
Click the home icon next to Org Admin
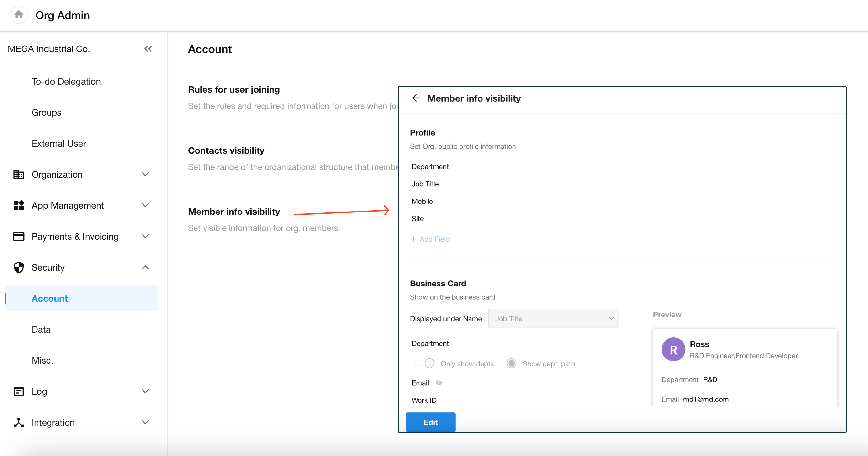18,15
